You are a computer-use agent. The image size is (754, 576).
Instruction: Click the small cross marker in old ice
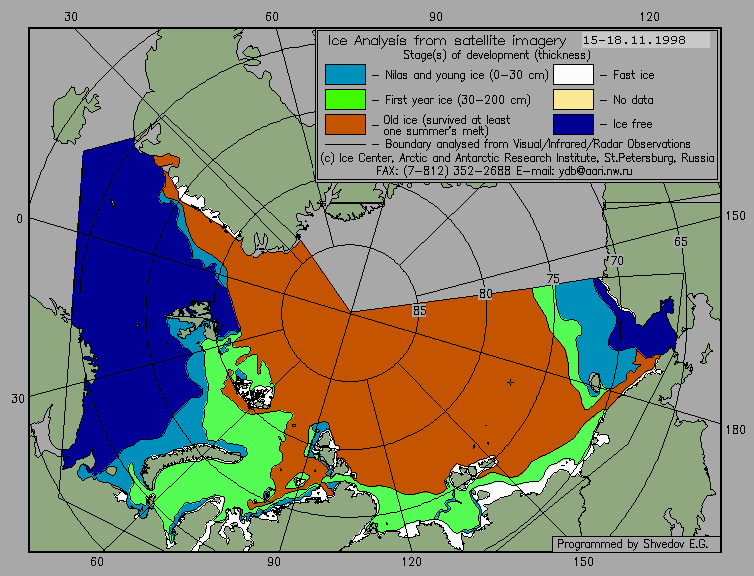510,383
